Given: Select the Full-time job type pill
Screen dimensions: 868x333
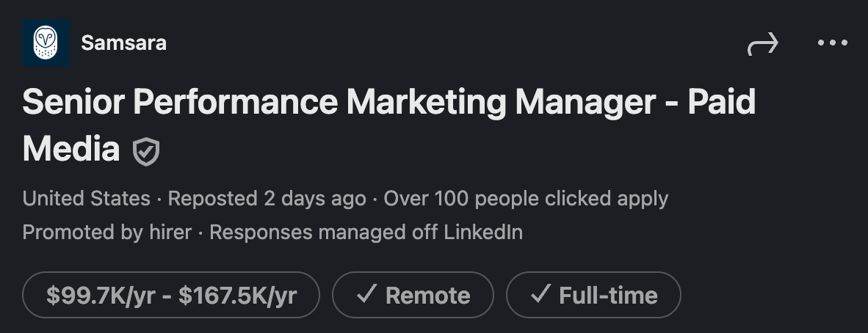Looking at the screenshot, I should [593, 296].
